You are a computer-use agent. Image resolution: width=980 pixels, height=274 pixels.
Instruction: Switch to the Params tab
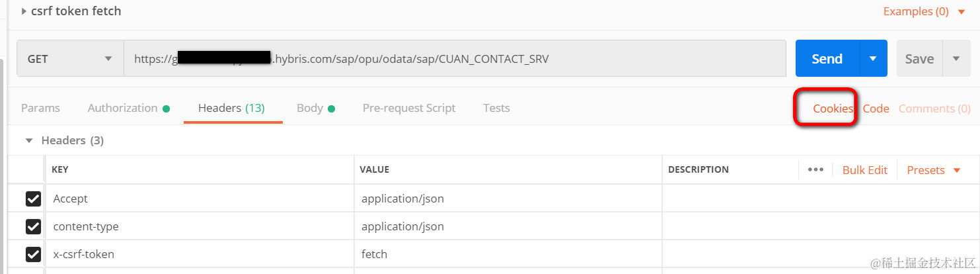pyautogui.click(x=40, y=108)
